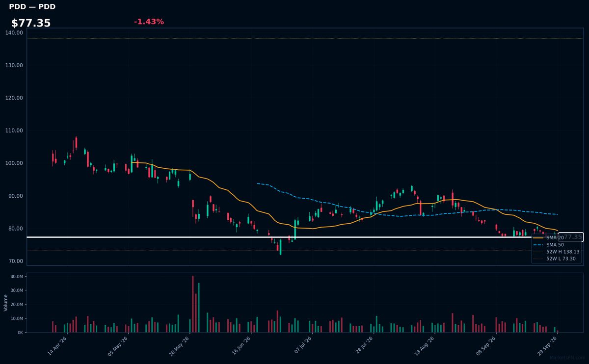Click the 90.00 price axis label

pyautogui.click(x=16, y=196)
